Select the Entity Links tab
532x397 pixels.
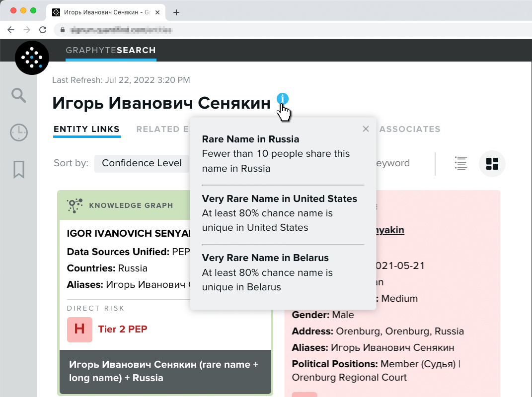(x=86, y=130)
